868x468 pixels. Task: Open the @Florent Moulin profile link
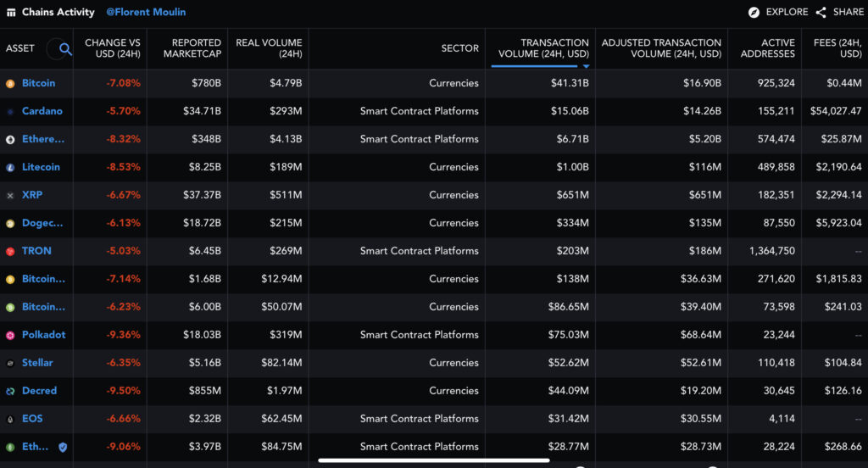click(x=146, y=13)
